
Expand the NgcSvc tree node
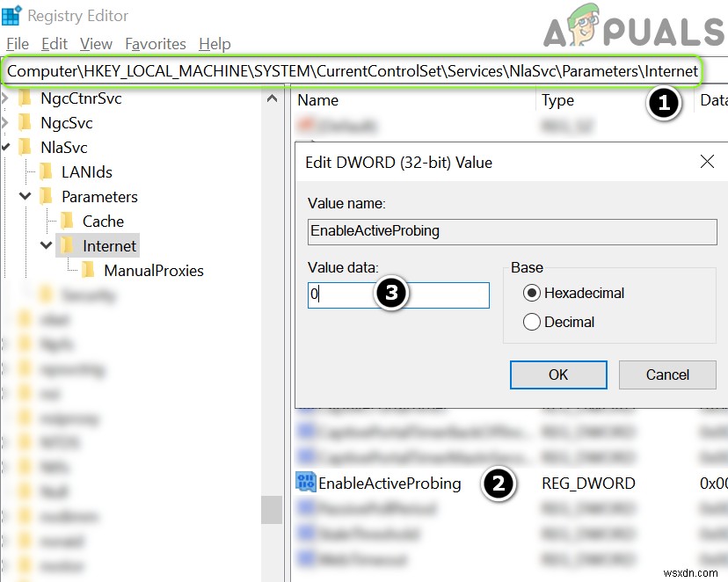tap(4, 122)
